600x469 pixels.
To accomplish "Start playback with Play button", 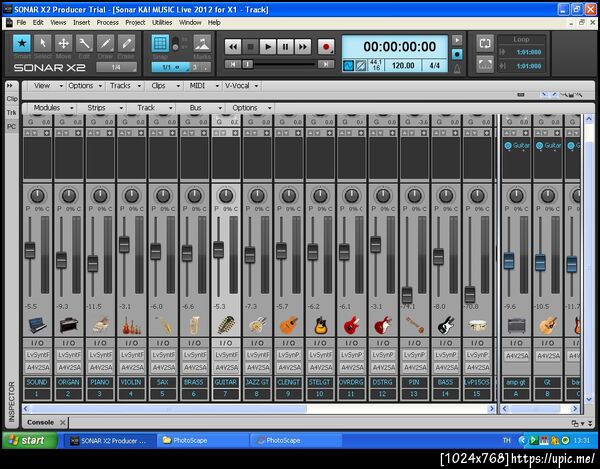I will pos(268,47).
